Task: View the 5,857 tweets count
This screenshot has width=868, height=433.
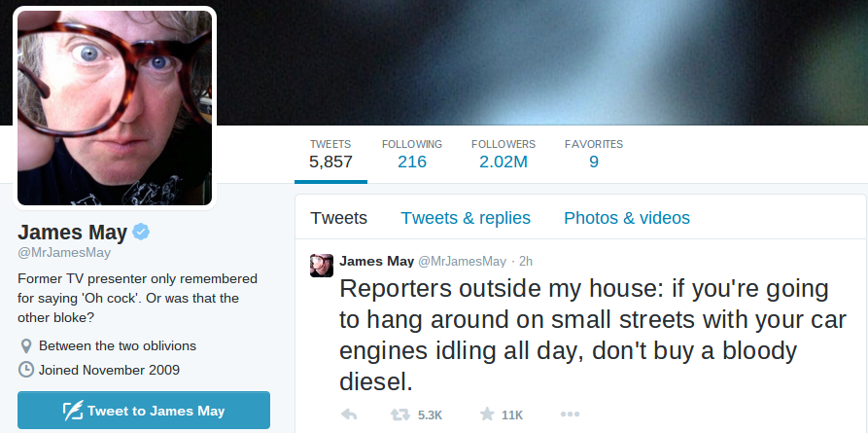Action: [x=330, y=154]
